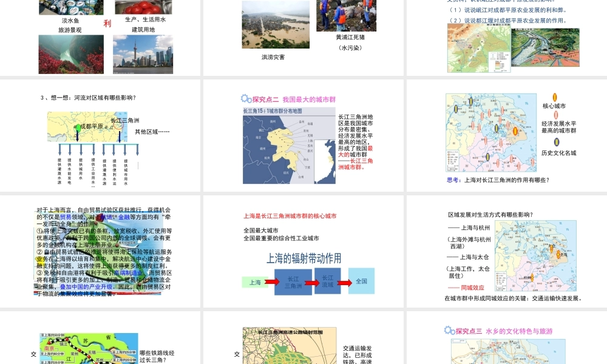Viewport: 607px width, 364px height.
Task: Click the '上海与太仓' line
Action: (474, 257)
